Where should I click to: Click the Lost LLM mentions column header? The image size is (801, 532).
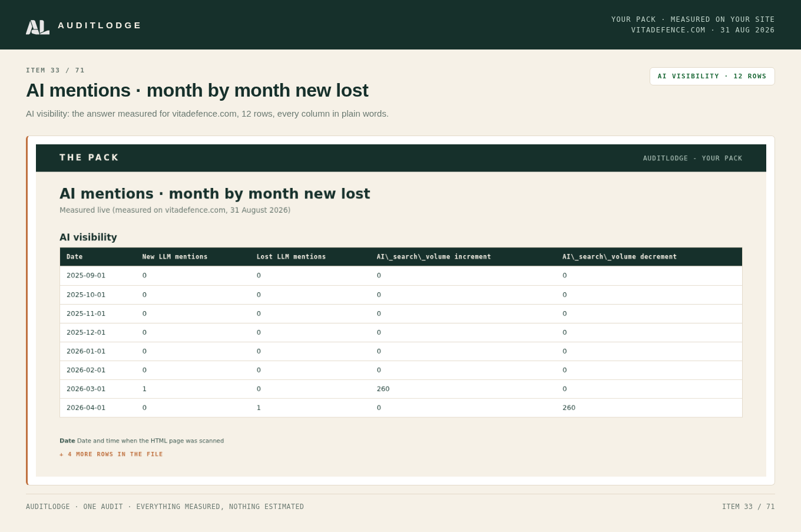[291, 257]
